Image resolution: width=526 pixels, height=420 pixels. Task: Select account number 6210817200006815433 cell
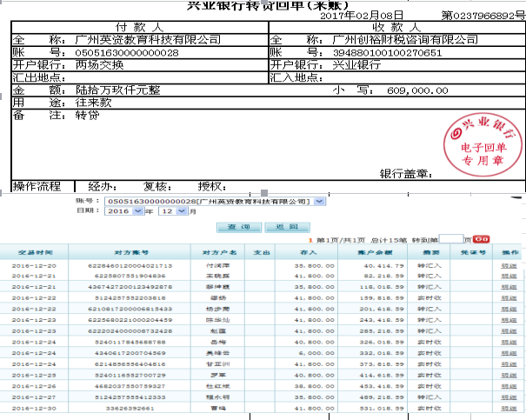point(130,309)
